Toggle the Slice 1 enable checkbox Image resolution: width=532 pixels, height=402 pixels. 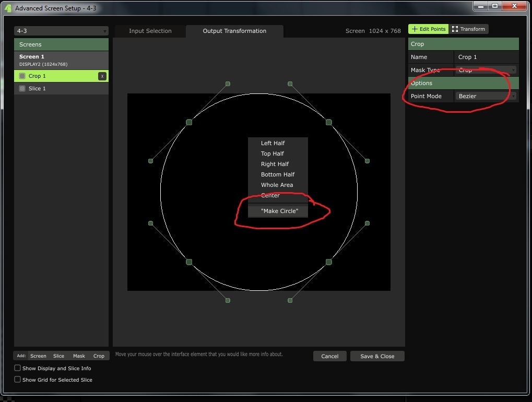22,89
